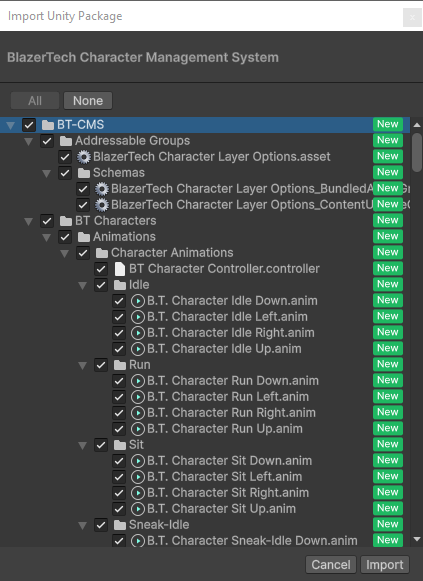Viewport: 423px width, 581px height.
Task: Click the Run folder icon
Action: click(x=120, y=365)
